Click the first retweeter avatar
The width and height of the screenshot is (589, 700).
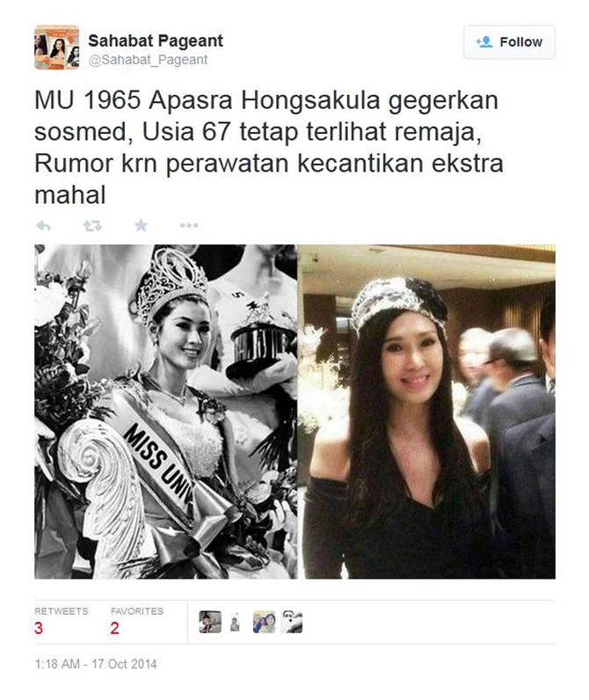(210, 622)
